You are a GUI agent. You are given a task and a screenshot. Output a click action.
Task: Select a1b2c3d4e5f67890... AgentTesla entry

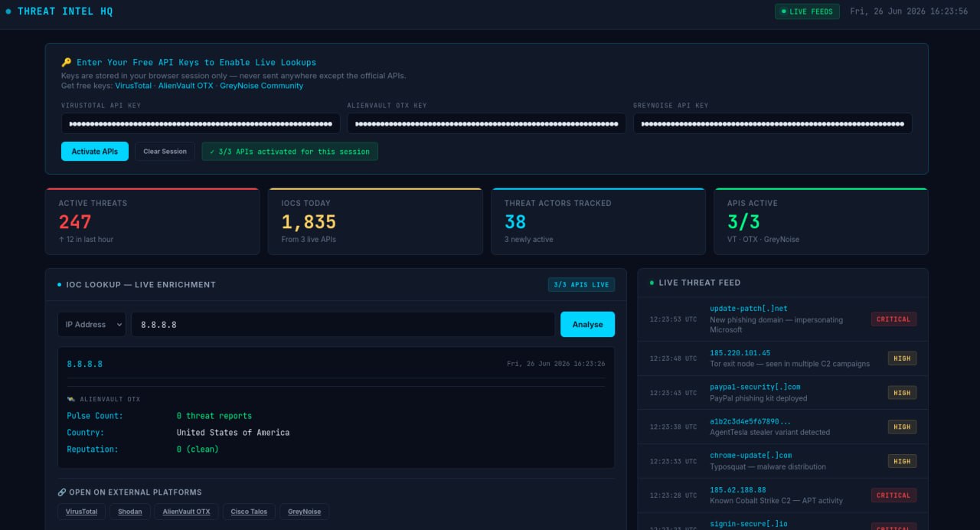tap(782, 427)
